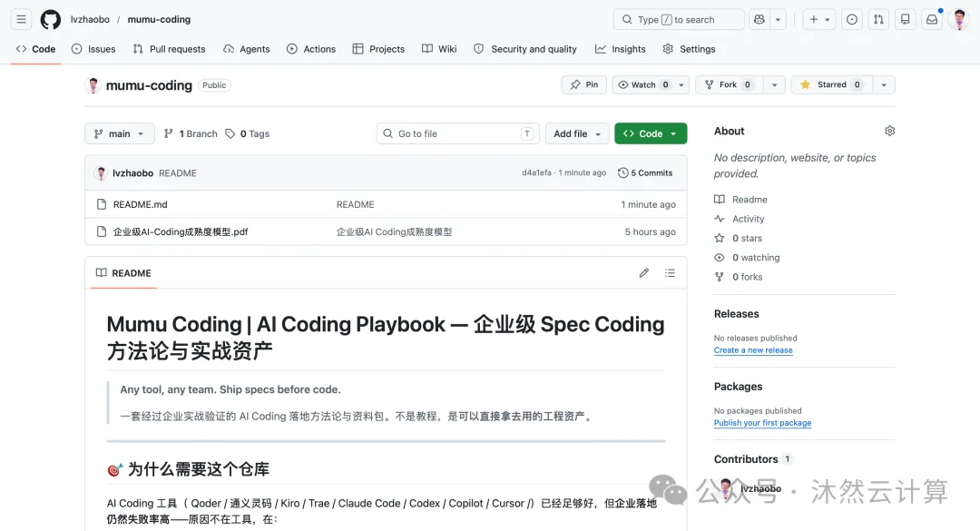This screenshot has height=531, width=980.
Task: Fork the repository
Action: [x=729, y=84]
